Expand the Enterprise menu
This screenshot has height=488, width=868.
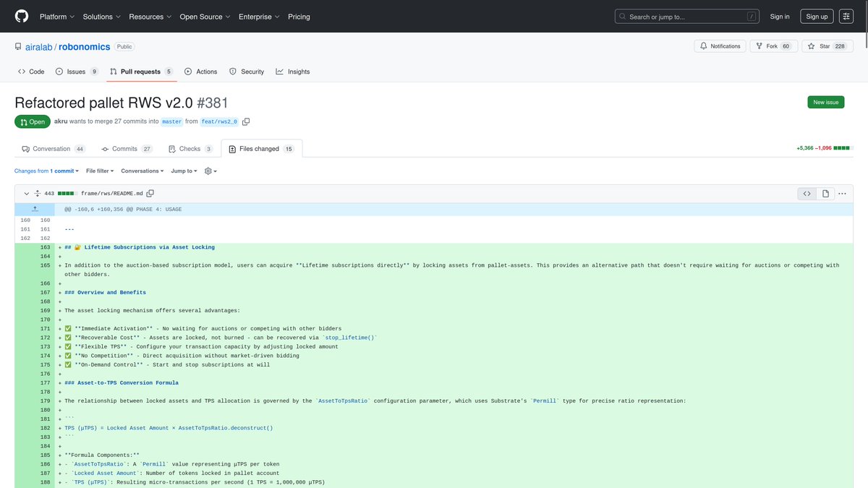tap(259, 17)
